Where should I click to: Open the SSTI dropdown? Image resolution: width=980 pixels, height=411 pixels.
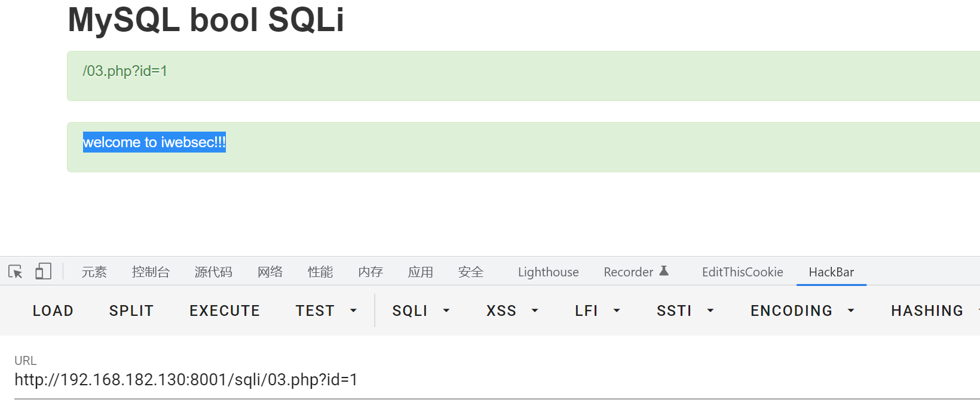(x=684, y=310)
